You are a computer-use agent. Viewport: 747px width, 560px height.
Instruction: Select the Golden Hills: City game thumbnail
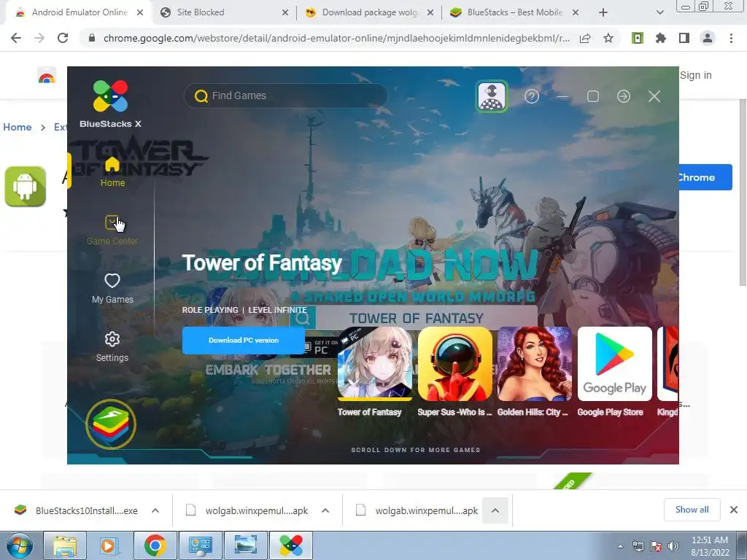[x=535, y=364]
